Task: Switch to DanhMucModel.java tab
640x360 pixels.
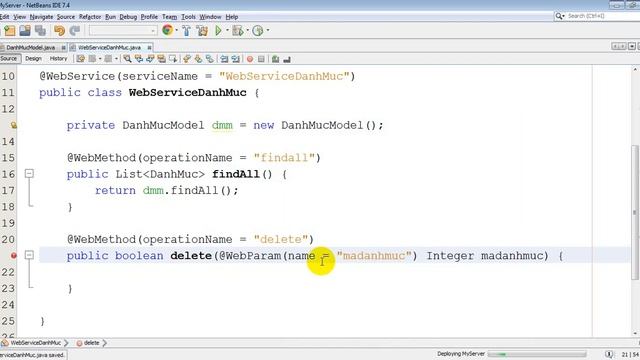Action: click(x=31, y=47)
